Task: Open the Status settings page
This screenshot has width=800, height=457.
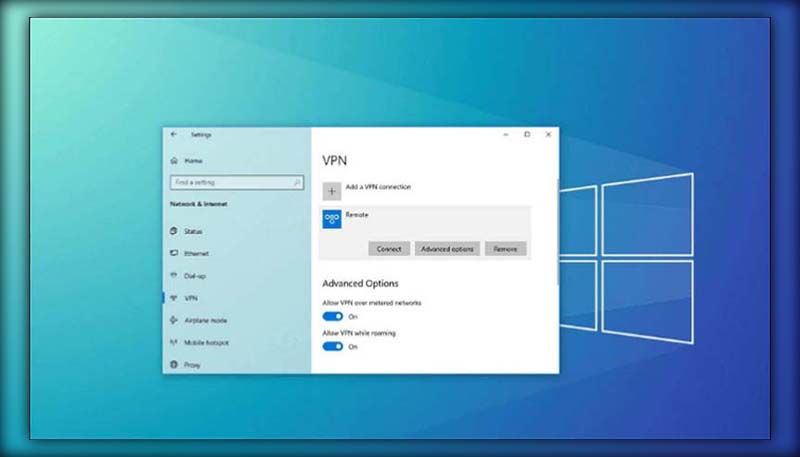Action: (193, 232)
